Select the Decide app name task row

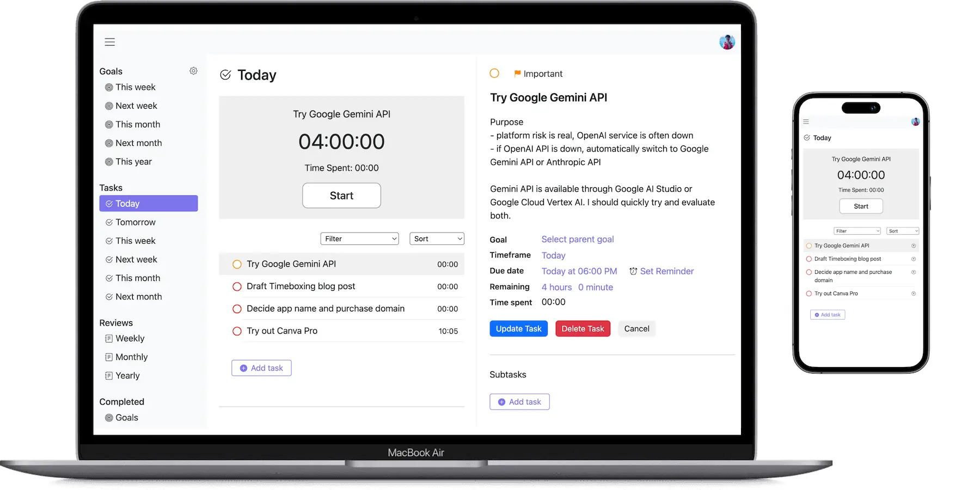[x=326, y=308]
